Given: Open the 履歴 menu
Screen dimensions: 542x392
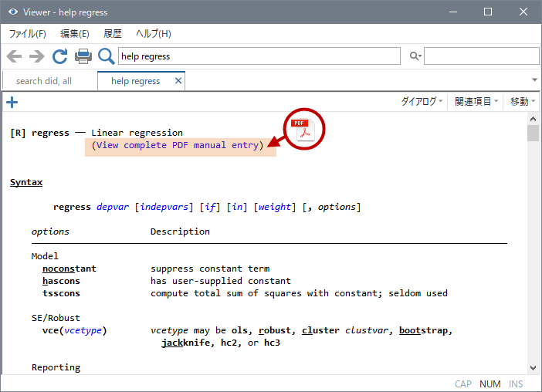Looking at the screenshot, I should (113, 33).
